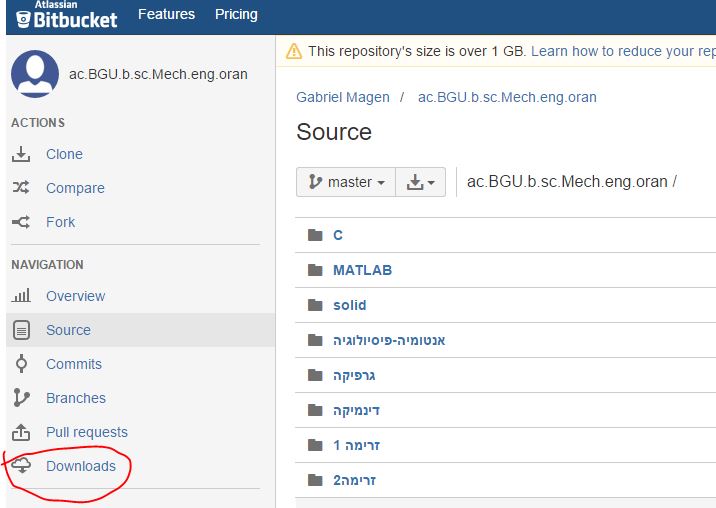Click the Downloads cloud icon
The height and width of the screenshot is (508, 716).
(x=21, y=466)
